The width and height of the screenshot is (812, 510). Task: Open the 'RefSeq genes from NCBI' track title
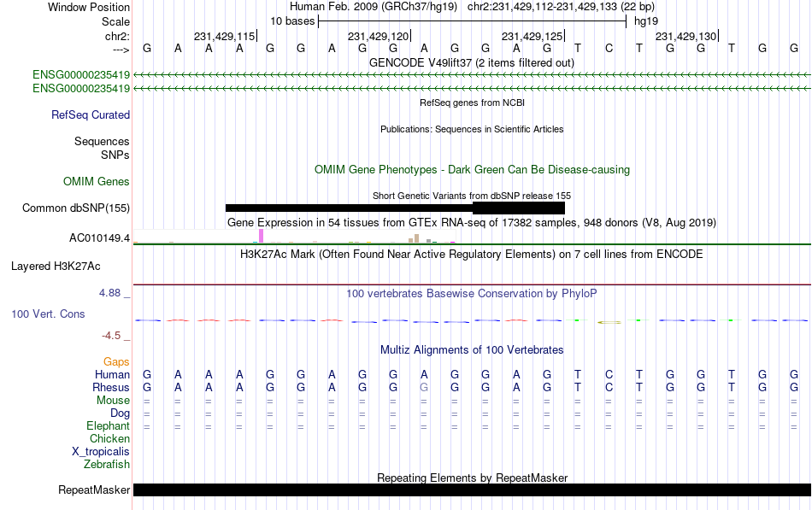(472, 103)
